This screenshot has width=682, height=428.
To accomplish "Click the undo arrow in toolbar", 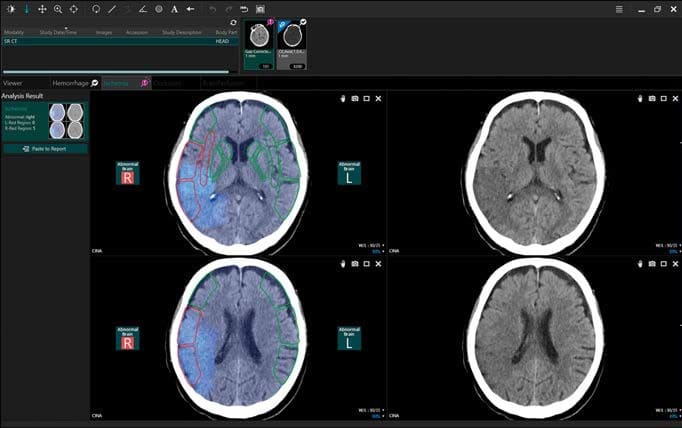I will click(x=212, y=9).
